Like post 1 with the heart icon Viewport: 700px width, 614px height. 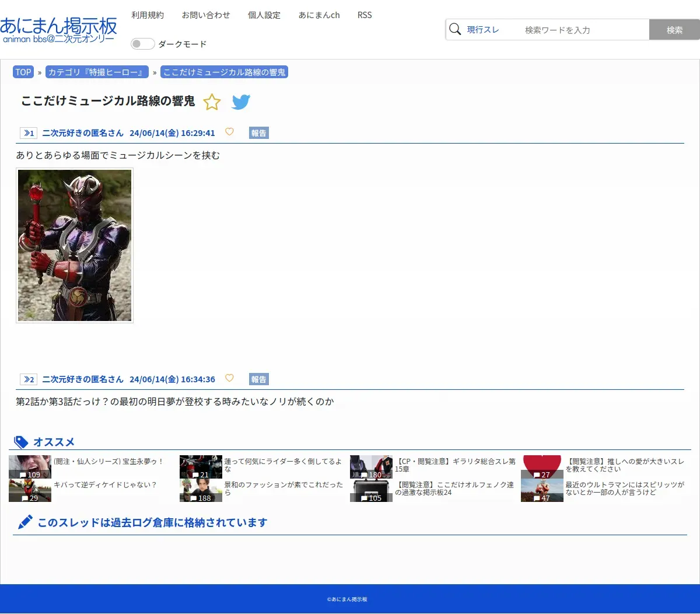click(229, 132)
